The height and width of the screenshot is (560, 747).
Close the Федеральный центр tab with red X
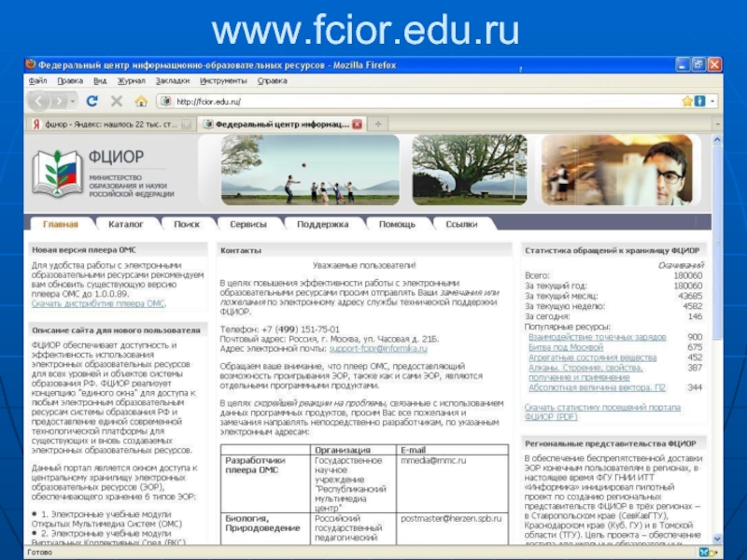[357, 124]
